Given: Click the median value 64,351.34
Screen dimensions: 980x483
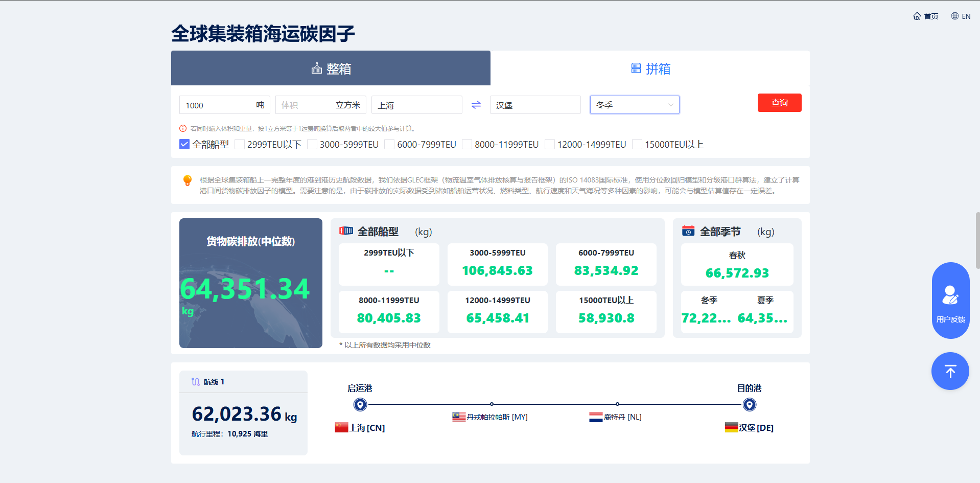Looking at the screenshot, I should (245, 289).
